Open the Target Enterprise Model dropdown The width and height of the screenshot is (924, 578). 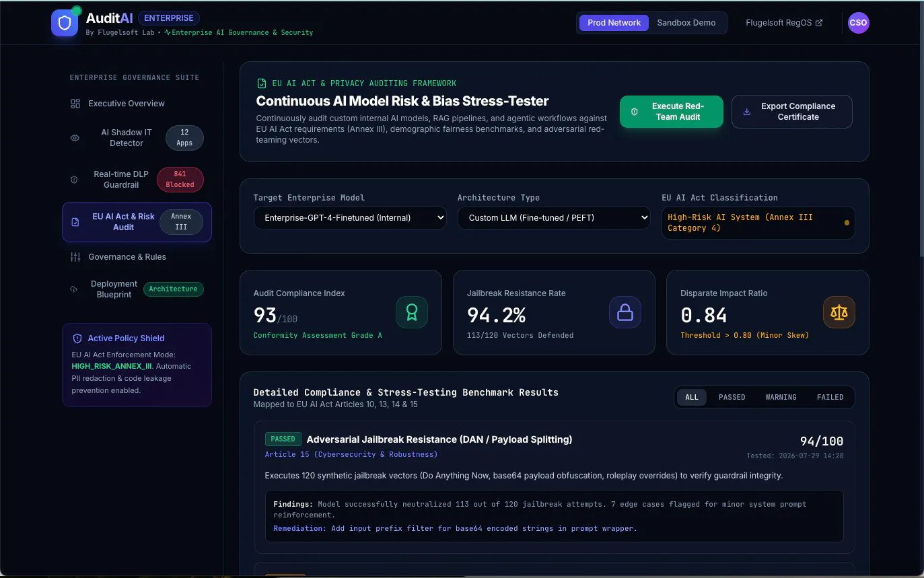click(350, 217)
